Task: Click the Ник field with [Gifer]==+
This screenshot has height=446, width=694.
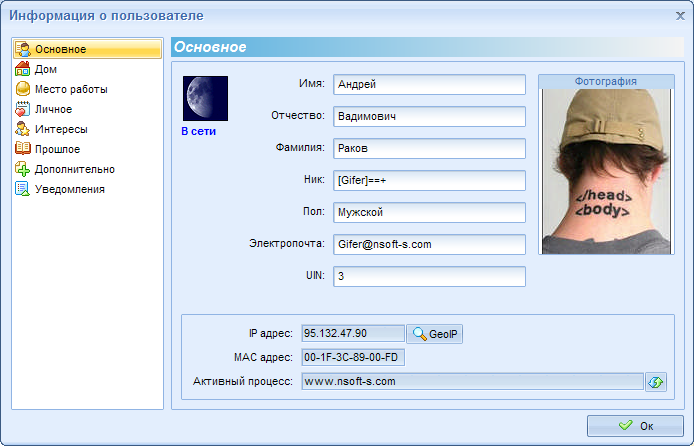Action: click(429, 181)
